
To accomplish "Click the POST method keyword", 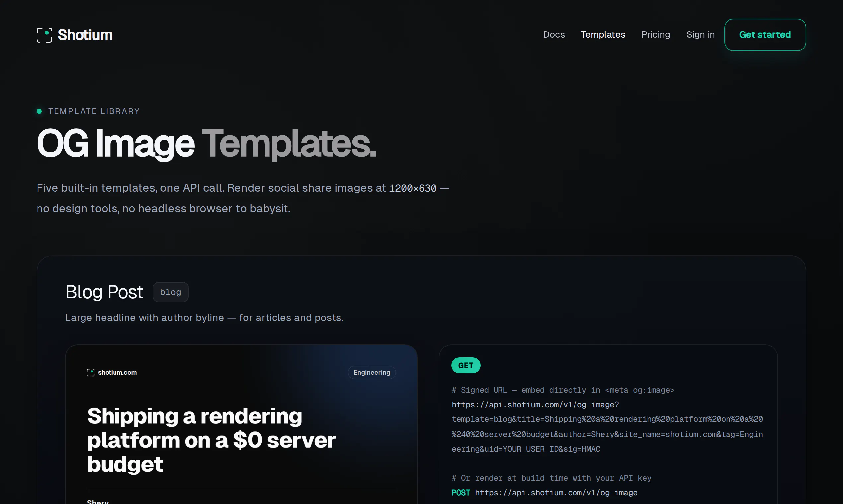I will (x=461, y=493).
